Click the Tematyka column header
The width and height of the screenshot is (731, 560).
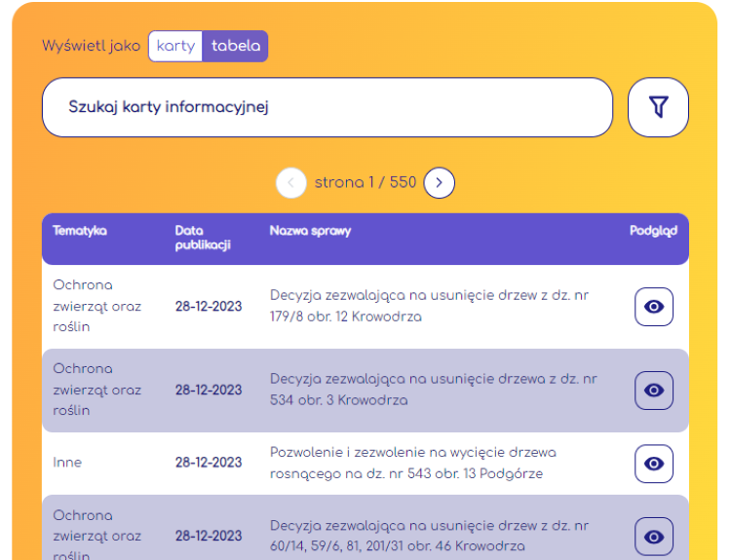coord(80,231)
